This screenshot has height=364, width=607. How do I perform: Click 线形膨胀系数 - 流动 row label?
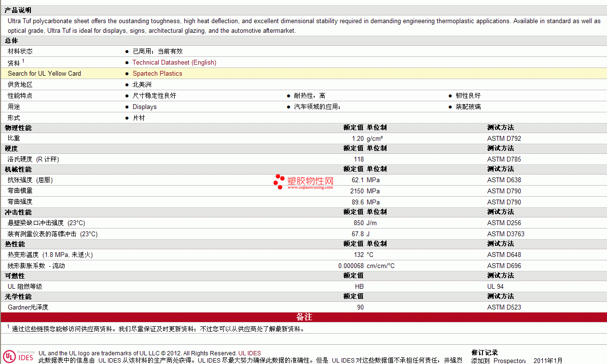coord(36,266)
